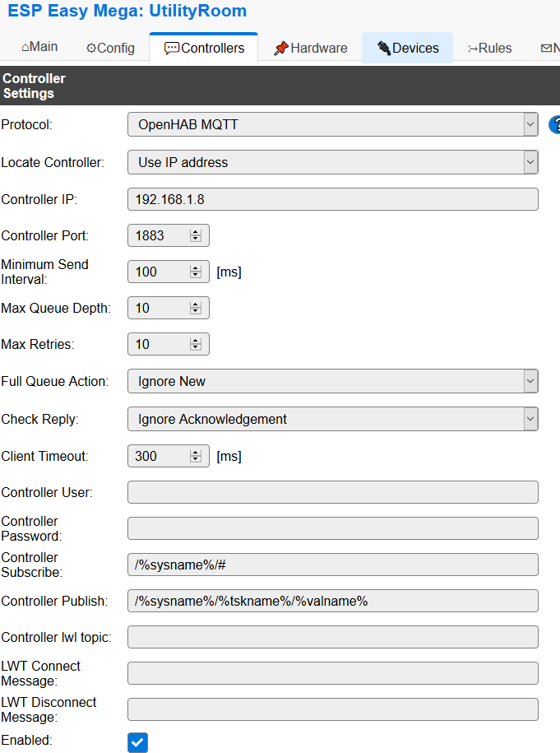Image resolution: width=560 pixels, height=753 pixels.
Task: Select the LWT Connect Message field
Action: tap(332, 673)
